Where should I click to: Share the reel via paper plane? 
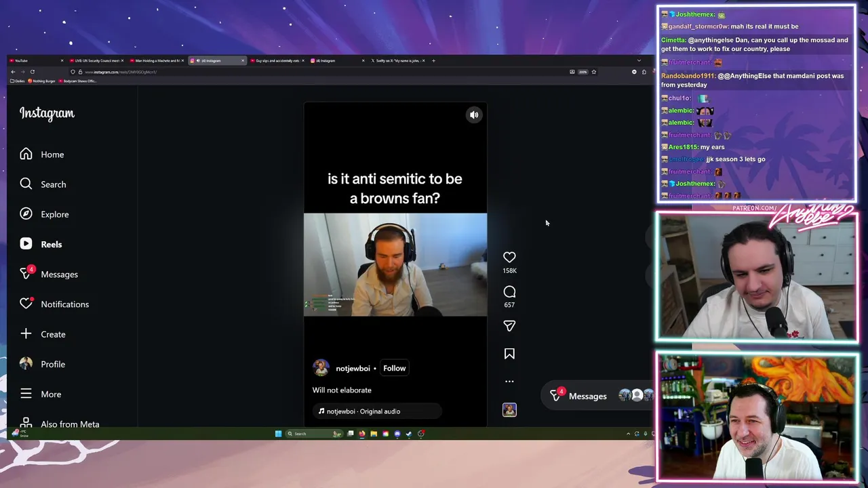coord(509,326)
